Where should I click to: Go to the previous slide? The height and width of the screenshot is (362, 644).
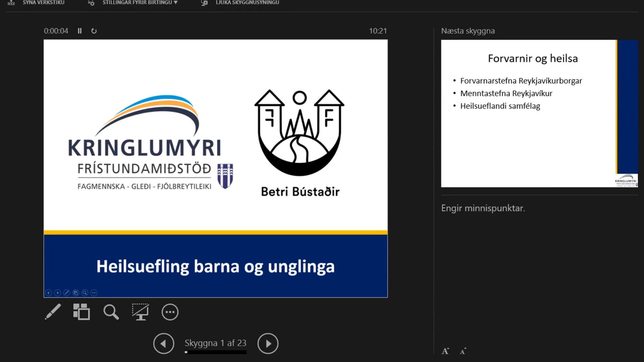164,343
